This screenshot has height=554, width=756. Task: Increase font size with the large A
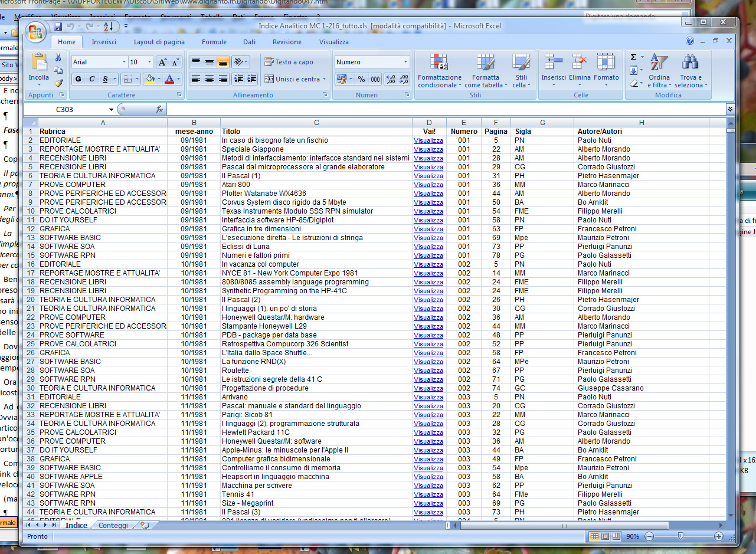(163, 62)
